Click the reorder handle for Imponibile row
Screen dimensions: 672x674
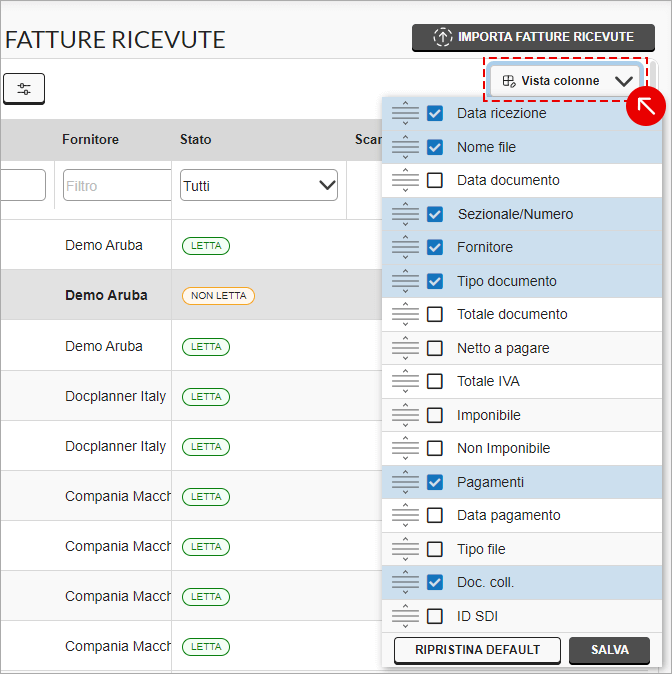405,415
